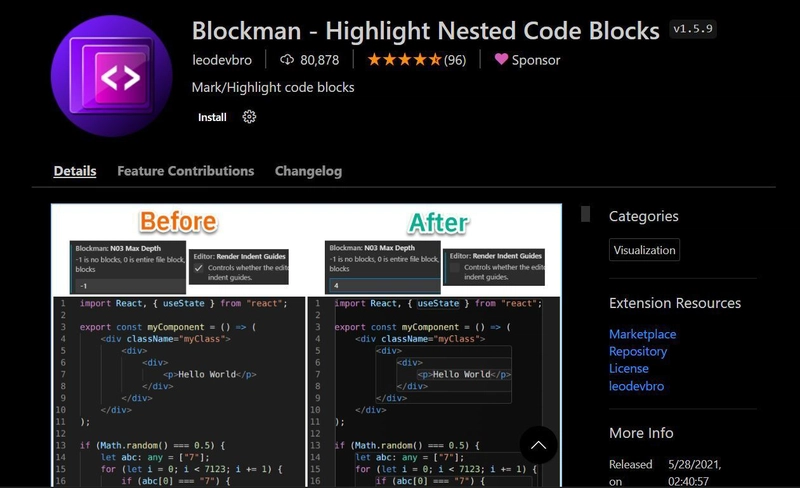Viewport: 800px width, 488px height.
Task: Open the Marketplace resource link
Action: pos(642,334)
